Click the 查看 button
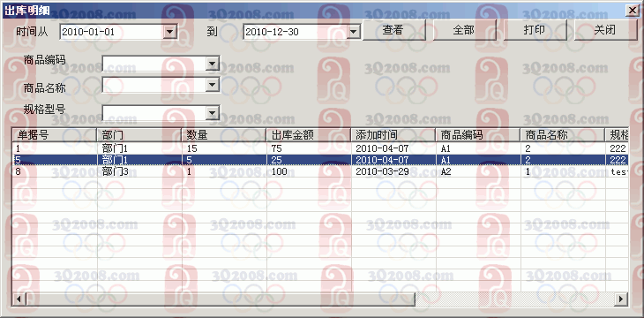The image size is (644, 318). tap(393, 30)
